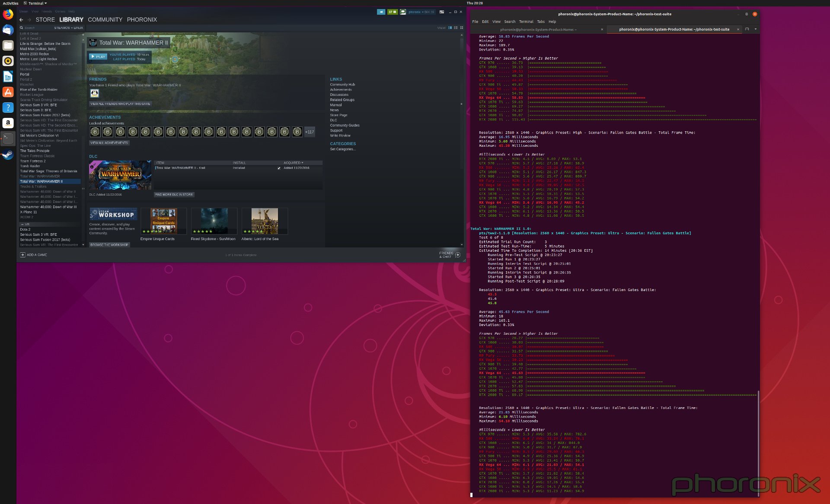The height and width of the screenshot is (504, 830).
Task: Click Find More DLC in Store
Action: [174, 195]
